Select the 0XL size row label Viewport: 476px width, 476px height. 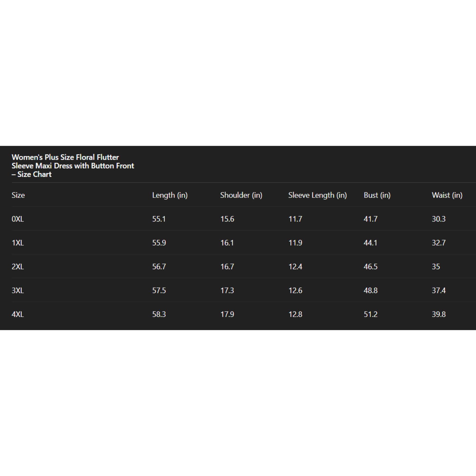[x=18, y=219]
